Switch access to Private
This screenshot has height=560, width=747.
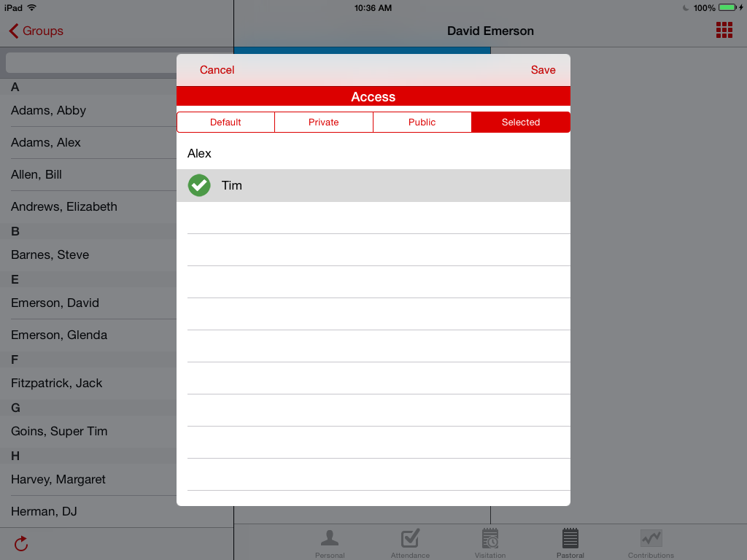coord(324,122)
